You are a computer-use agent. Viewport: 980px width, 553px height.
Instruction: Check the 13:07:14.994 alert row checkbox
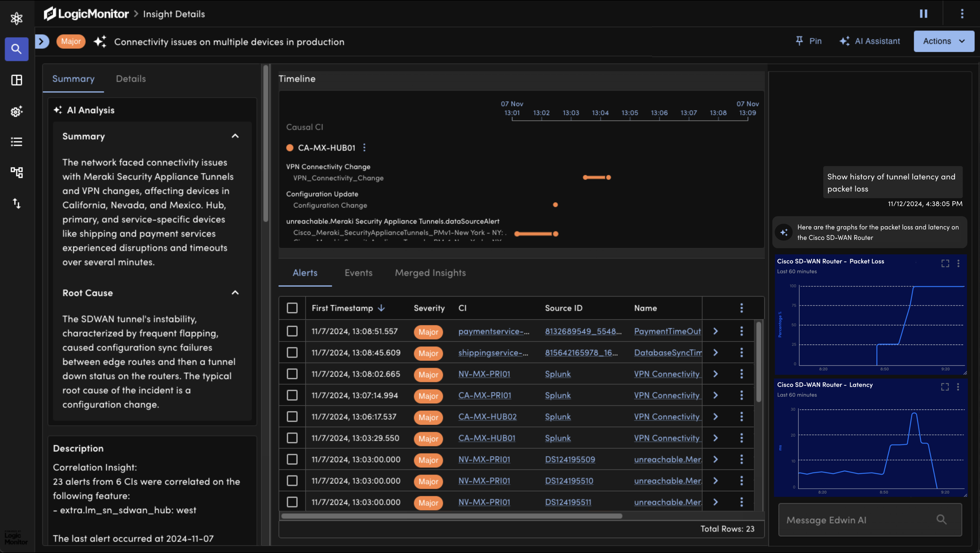[292, 396]
